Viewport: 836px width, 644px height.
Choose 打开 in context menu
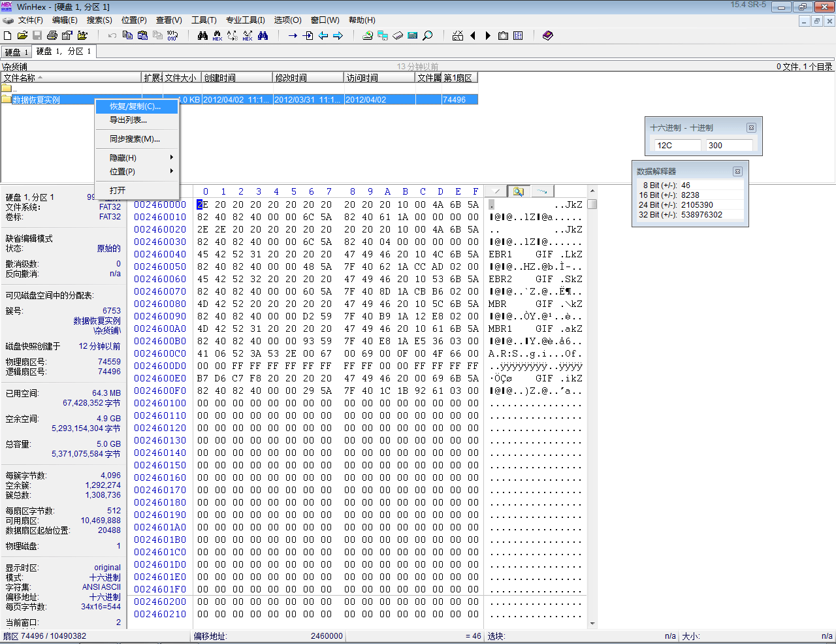coord(136,191)
